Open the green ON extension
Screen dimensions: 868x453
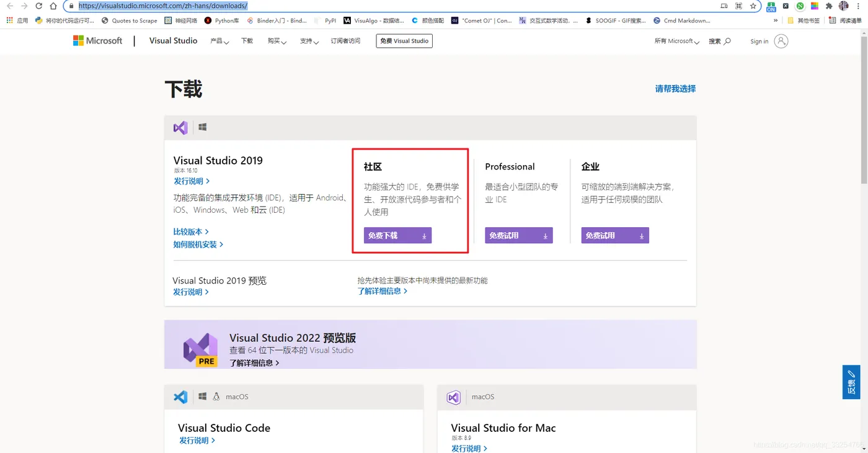click(x=771, y=6)
